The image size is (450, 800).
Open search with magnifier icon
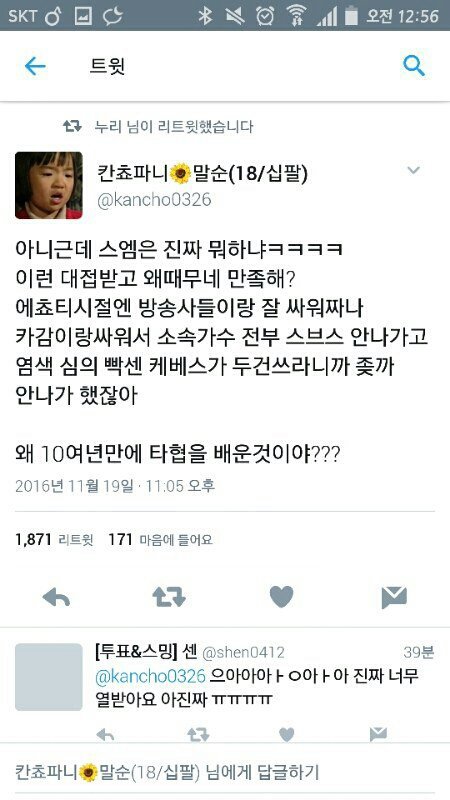[414, 66]
